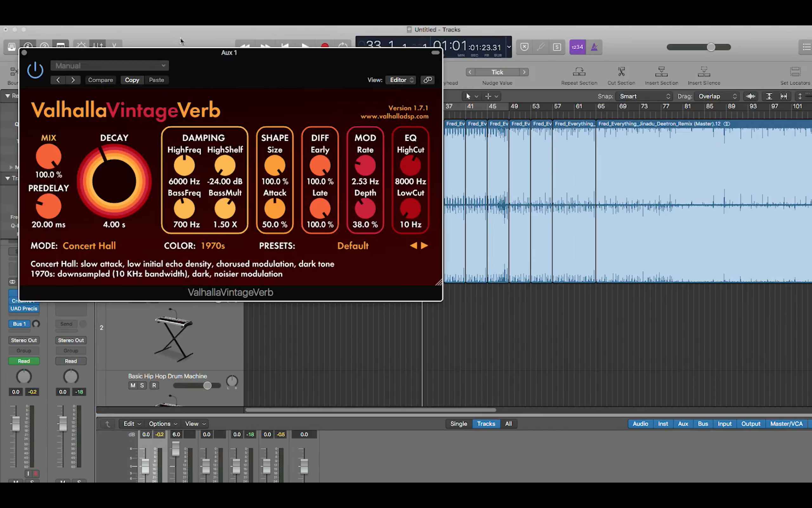Image resolution: width=812 pixels, height=508 pixels.
Task: Click the Solo S button in control bar
Action: tap(557, 47)
